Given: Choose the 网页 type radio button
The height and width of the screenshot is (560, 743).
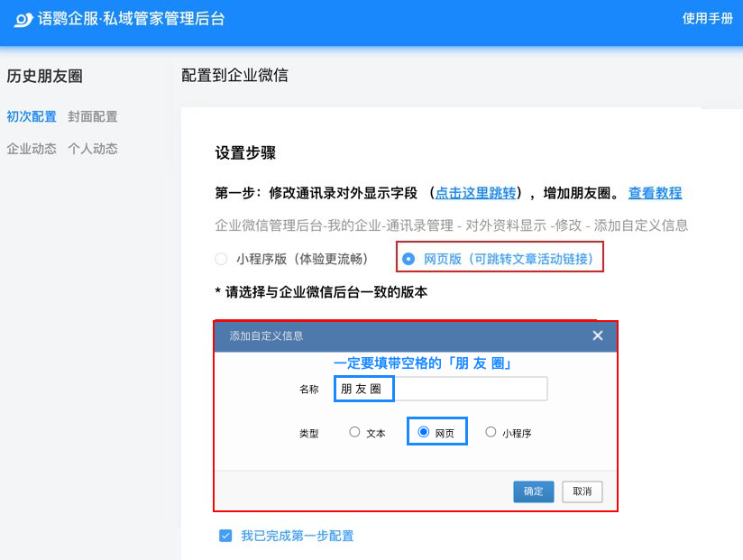Looking at the screenshot, I should (x=424, y=432).
